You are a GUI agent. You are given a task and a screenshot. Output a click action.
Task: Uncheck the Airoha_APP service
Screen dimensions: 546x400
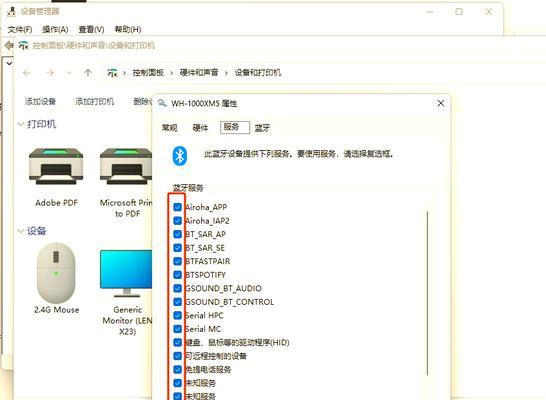pos(178,207)
